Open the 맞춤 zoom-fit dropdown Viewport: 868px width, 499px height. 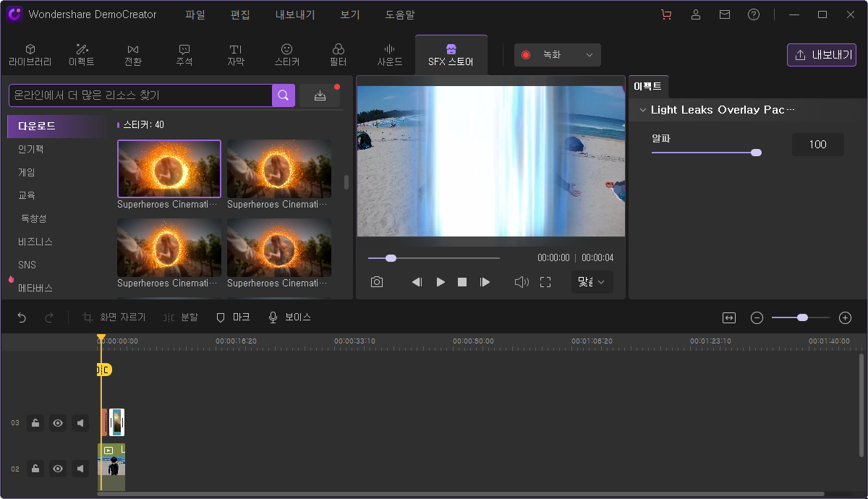(592, 282)
